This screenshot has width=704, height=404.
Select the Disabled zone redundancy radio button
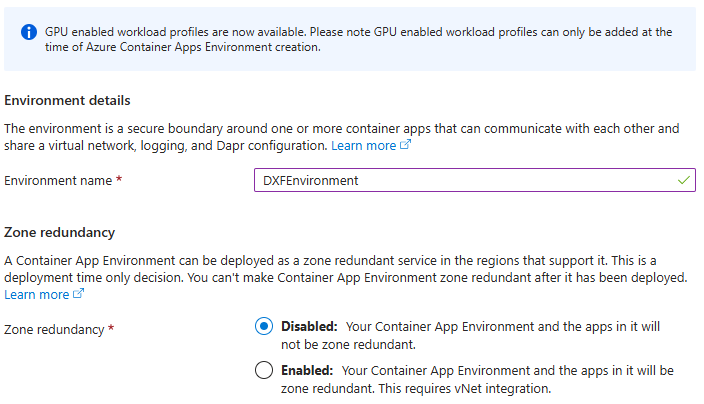[x=264, y=327]
